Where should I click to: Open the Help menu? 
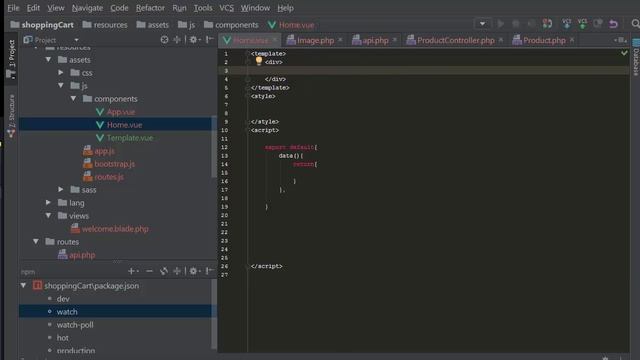(x=285, y=8)
